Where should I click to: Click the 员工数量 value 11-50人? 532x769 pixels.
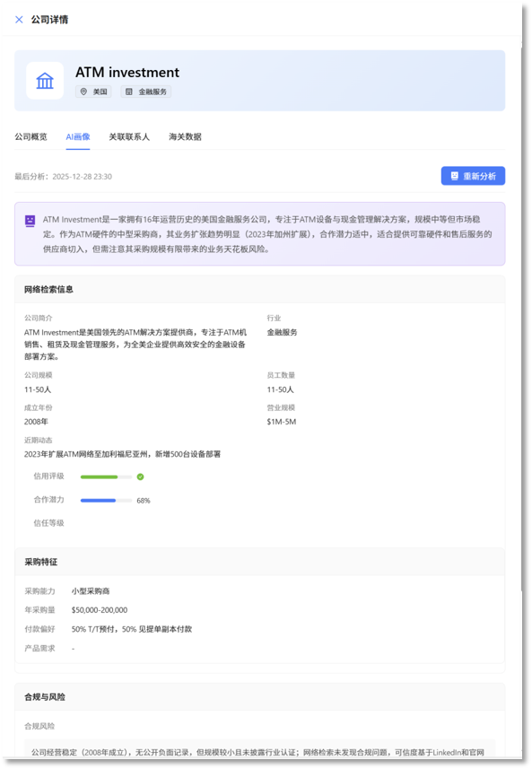pos(281,389)
